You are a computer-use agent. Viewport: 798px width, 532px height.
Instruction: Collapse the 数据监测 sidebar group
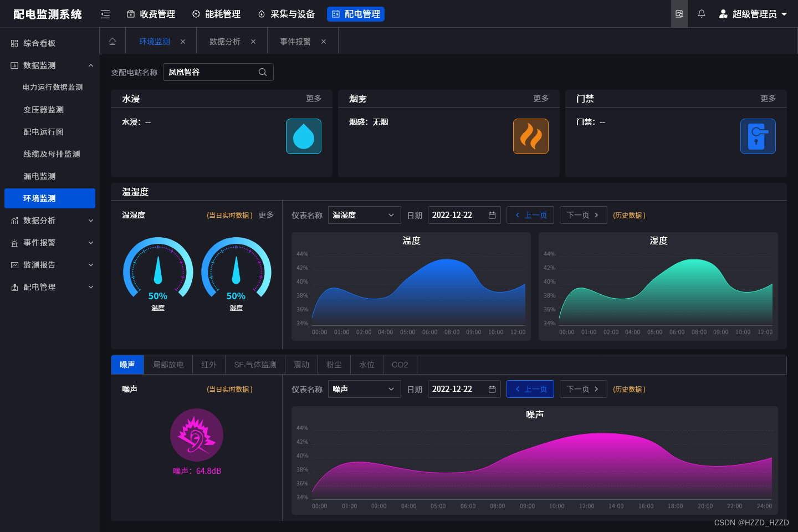[x=91, y=65]
